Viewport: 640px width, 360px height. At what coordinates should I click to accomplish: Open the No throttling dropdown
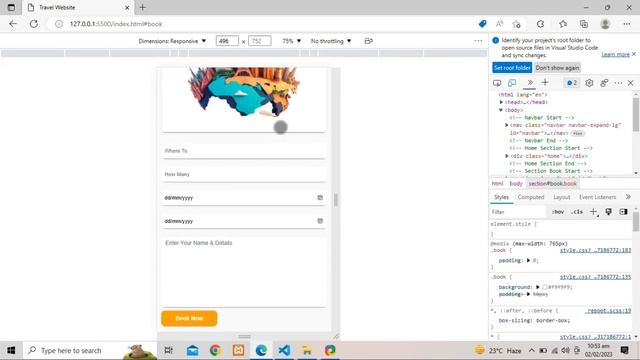pyautogui.click(x=331, y=41)
